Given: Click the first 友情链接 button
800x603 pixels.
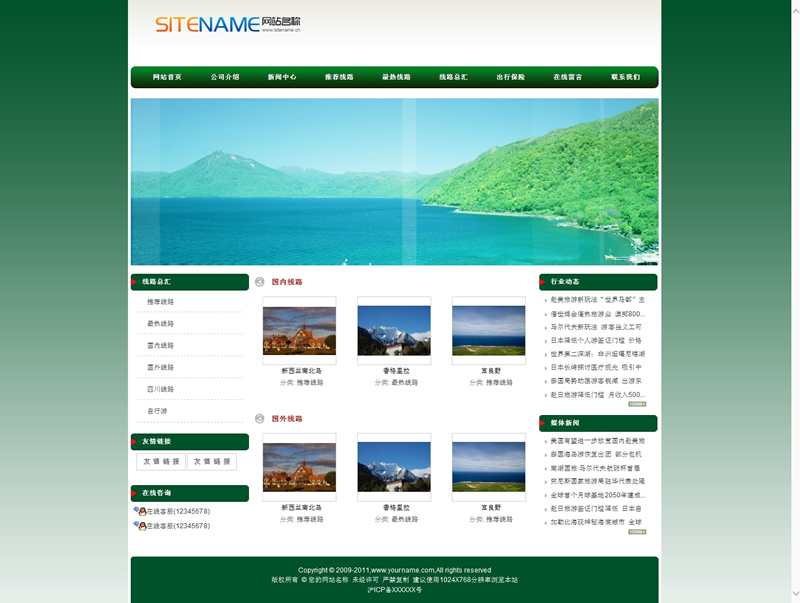Looking at the screenshot, I should (x=161, y=462).
